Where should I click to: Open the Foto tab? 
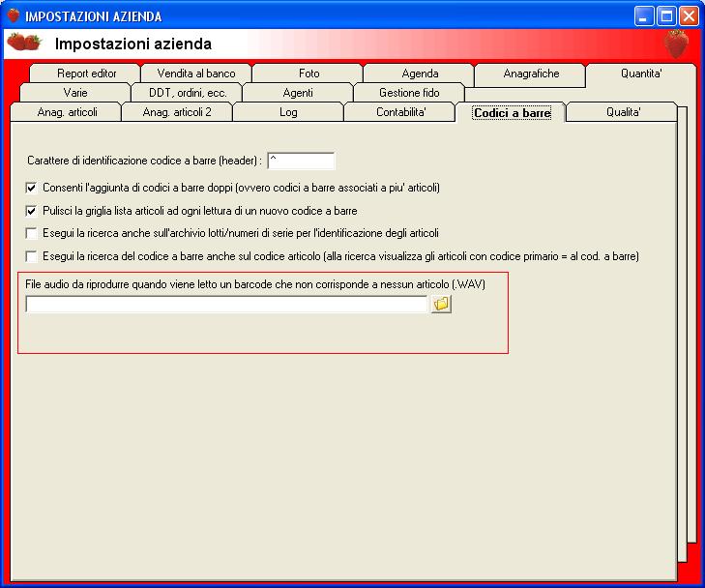308,73
